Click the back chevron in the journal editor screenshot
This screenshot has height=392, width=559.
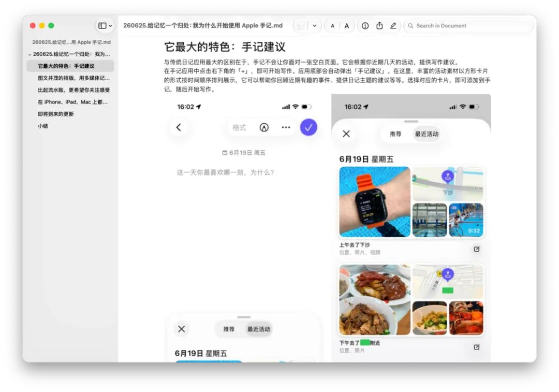coord(179,127)
